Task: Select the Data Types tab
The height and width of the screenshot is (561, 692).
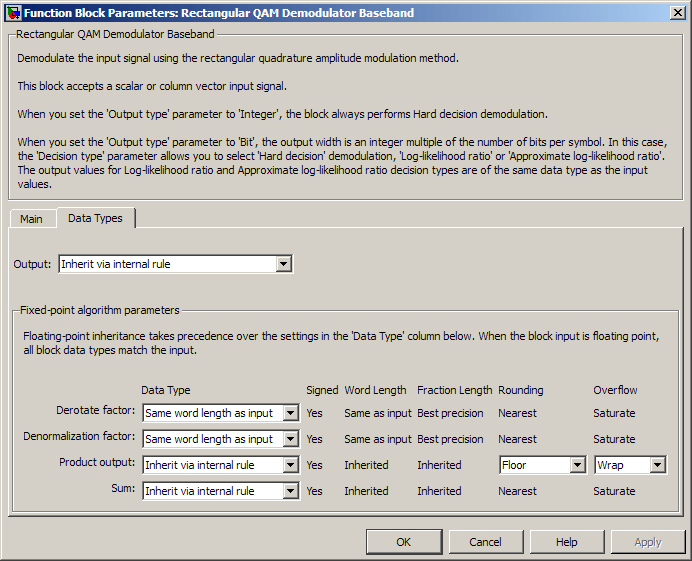Action: coord(95,218)
